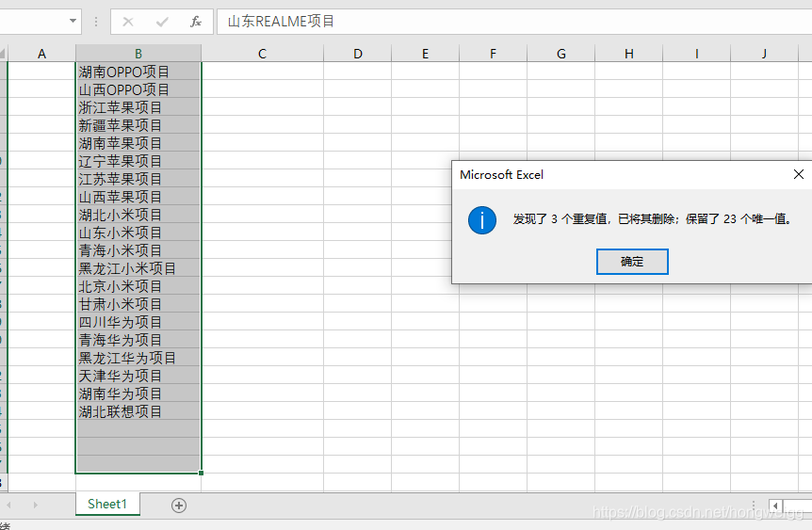
Task: Select the cell 北京小米项目
Action: 138,285
